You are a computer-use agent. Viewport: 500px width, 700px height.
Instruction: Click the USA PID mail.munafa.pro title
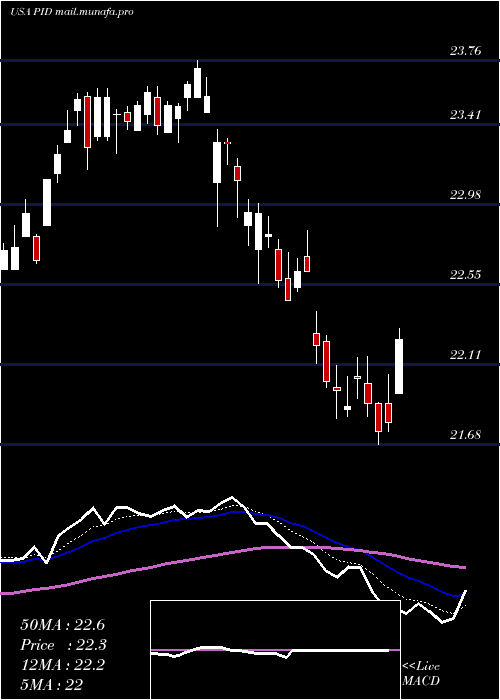point(72,12)
